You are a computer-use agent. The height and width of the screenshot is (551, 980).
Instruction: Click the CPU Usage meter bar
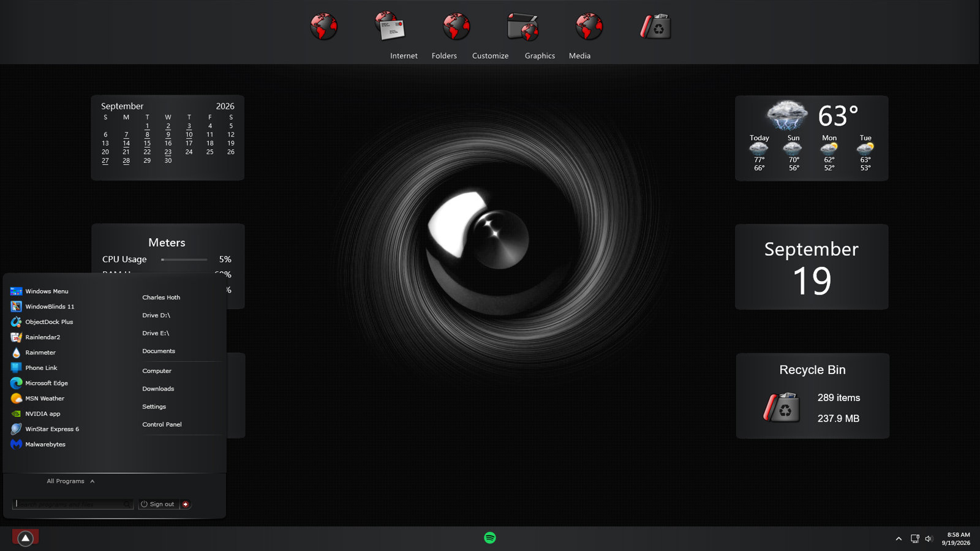[x=184, y=260]
